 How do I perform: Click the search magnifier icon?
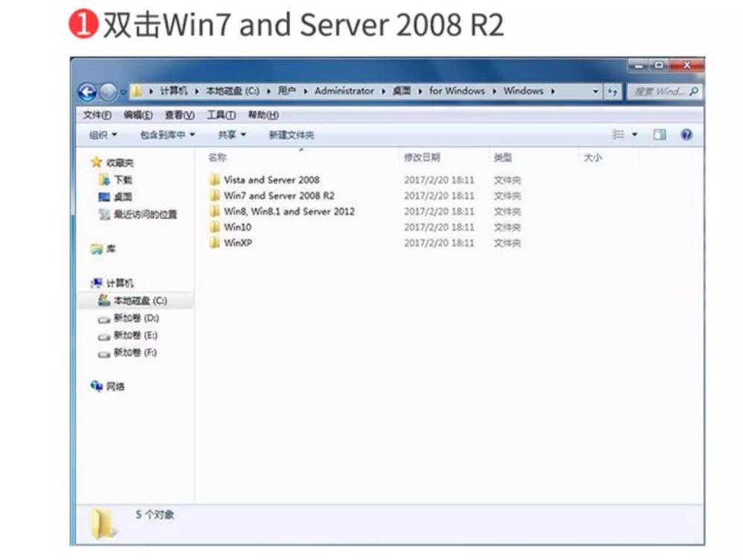pos(694,91)
